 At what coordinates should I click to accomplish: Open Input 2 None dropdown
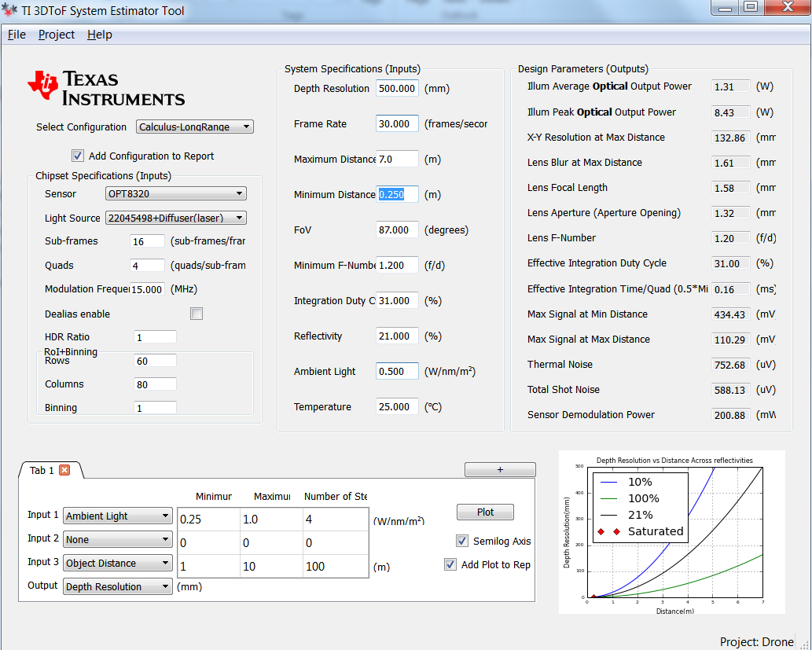(x=118, y=540)
